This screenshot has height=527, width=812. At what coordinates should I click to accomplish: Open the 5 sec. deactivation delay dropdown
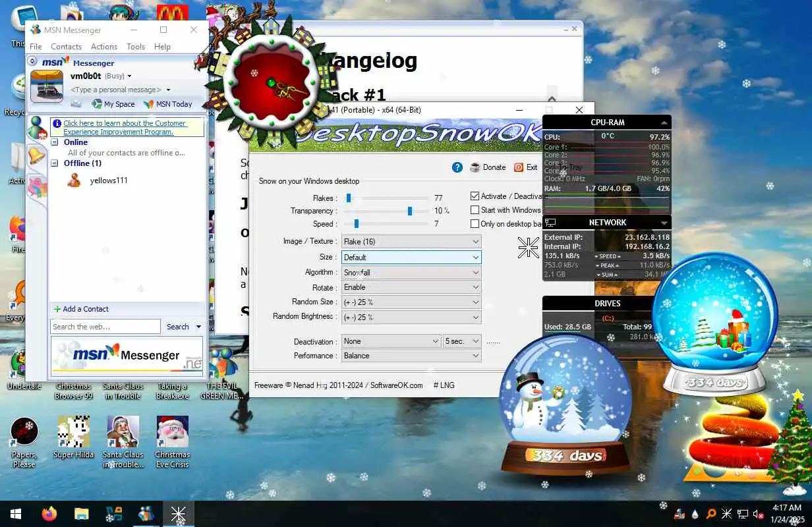(462, 341)
